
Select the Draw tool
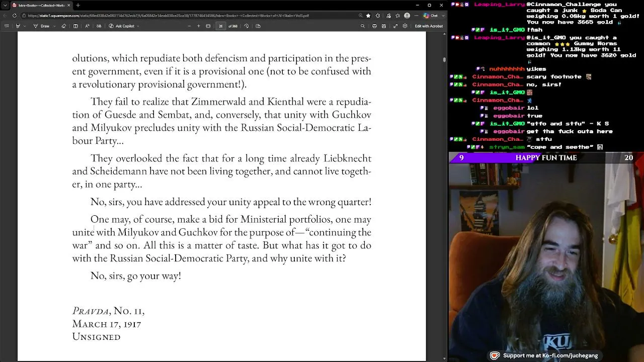coord(41,26)
